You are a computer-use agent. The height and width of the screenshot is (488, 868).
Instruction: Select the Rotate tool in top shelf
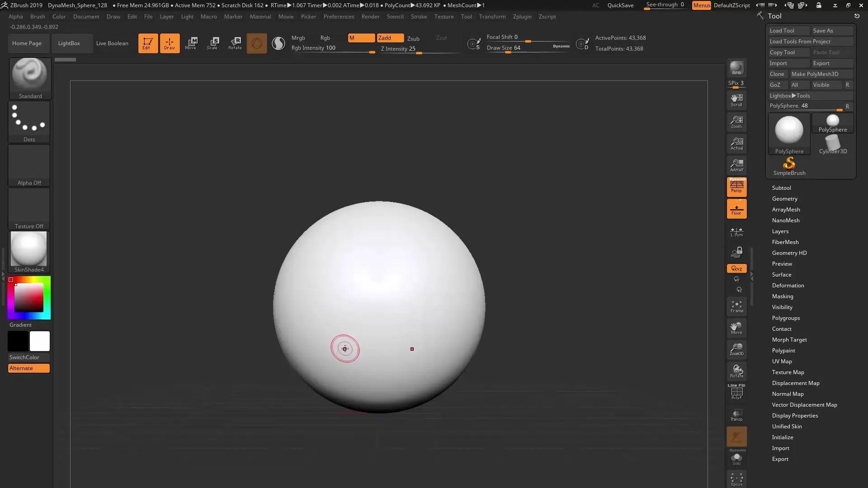pyautogui.click(x=235, y=43)
